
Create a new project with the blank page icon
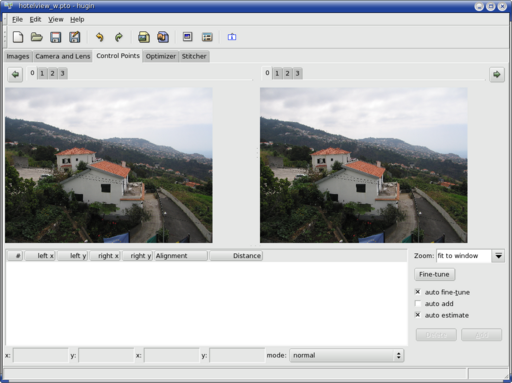(x=18, y=37)
